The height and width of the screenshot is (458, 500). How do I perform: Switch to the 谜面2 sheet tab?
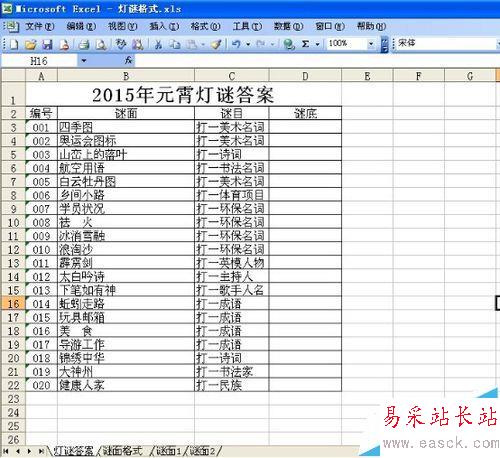202,451
